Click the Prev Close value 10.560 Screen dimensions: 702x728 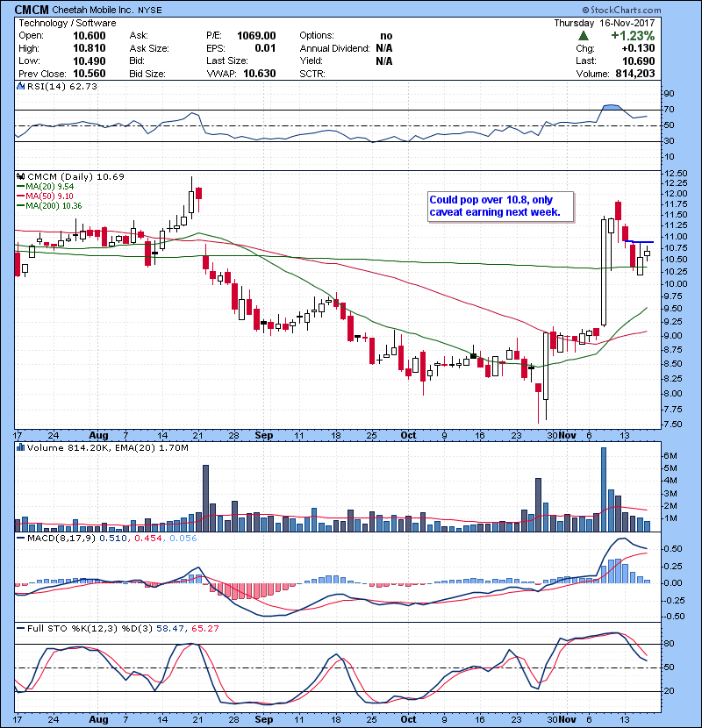tap(90, 74)
